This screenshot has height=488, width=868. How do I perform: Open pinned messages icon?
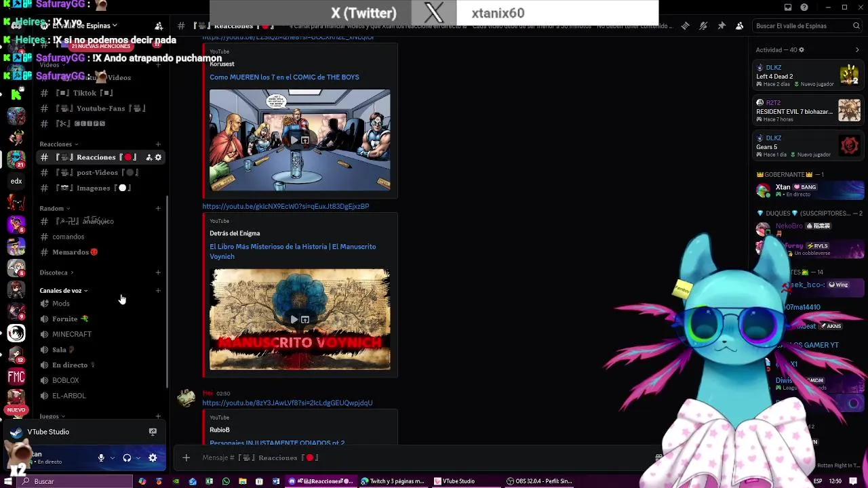click(722, 26)
